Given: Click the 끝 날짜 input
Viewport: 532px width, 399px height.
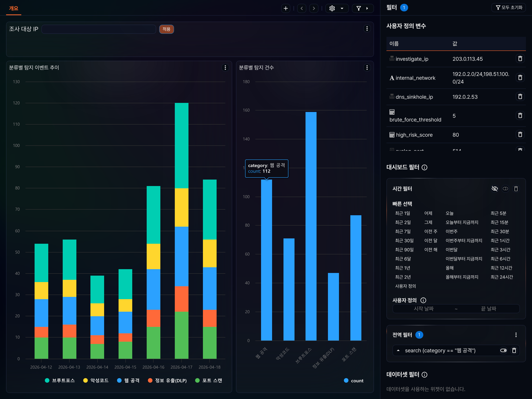Looking at the screenshot, I should tap(488, 309).
